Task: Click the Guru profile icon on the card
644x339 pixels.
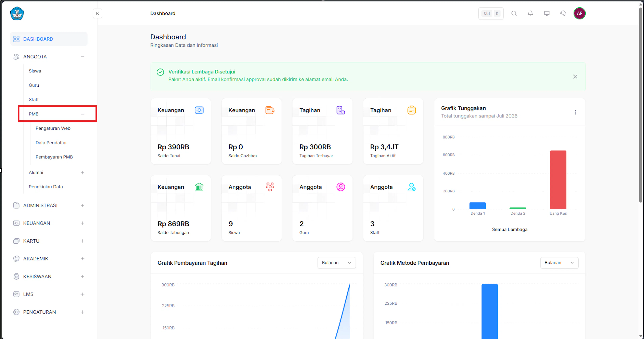Action: 340,187
